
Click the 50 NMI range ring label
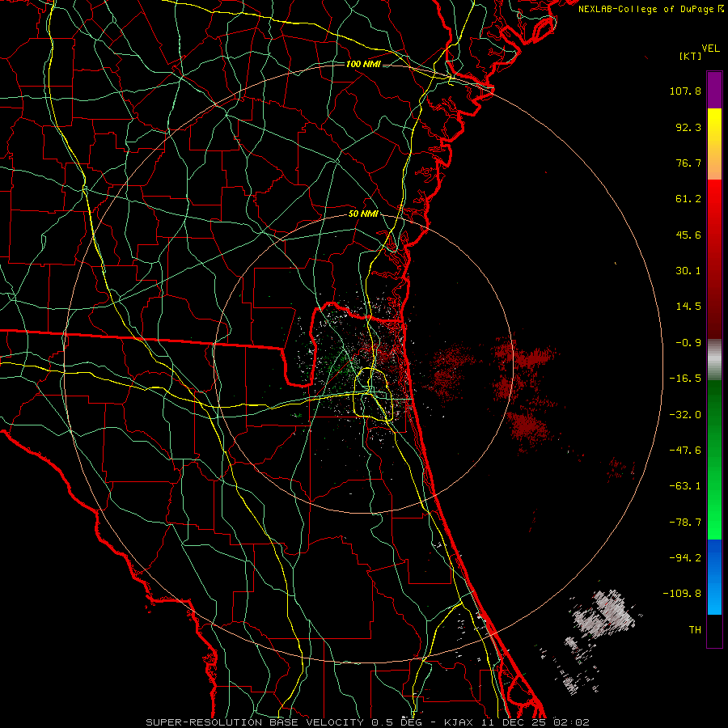363,214
